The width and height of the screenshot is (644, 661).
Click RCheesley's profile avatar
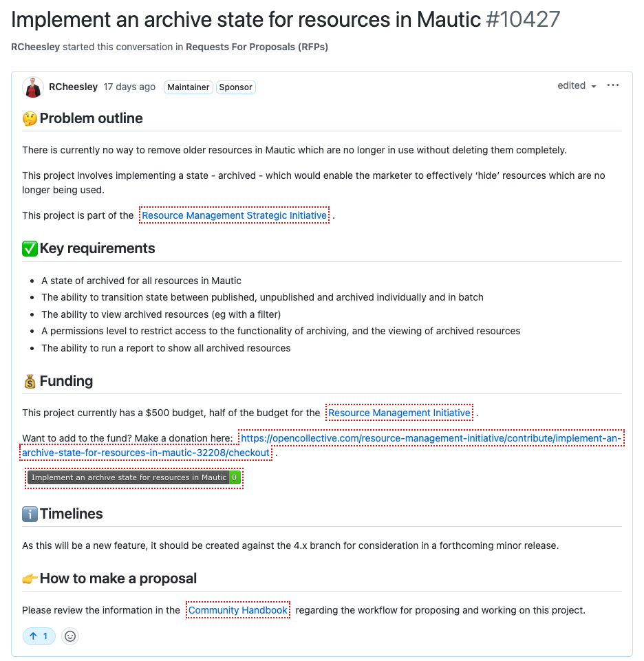click(32, 87)
